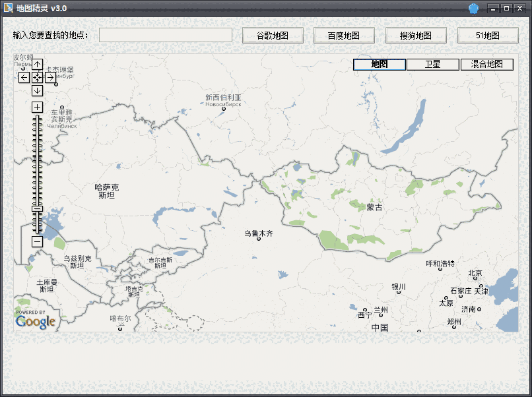Viewport: 532px width, 397px height.
Task: Switch to 混合地图 hybrid view
Action: (487, 64)
